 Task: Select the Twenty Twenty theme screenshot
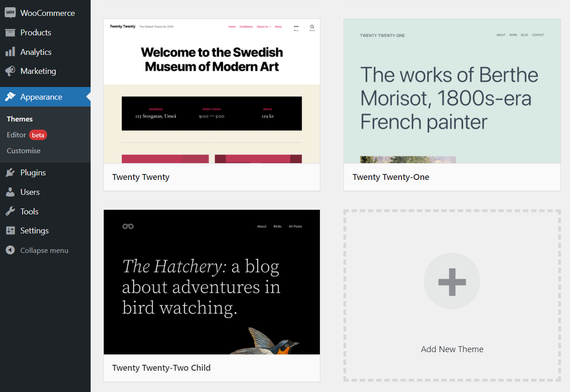212,91
